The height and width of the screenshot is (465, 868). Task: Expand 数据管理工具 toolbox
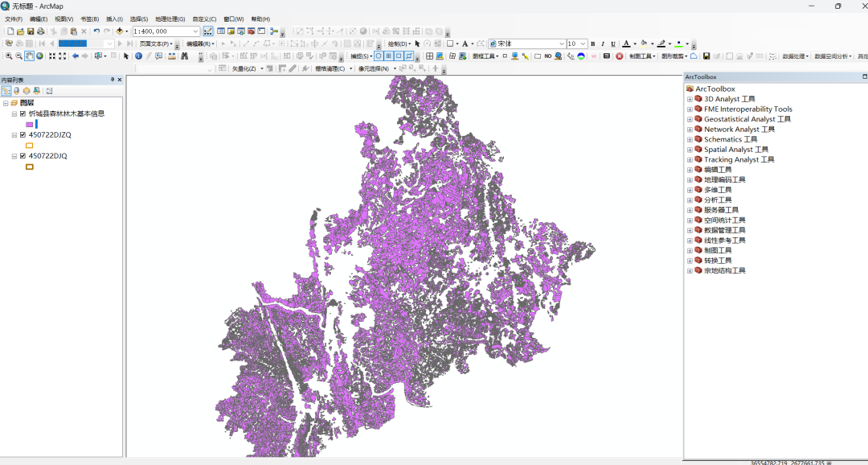690,231
